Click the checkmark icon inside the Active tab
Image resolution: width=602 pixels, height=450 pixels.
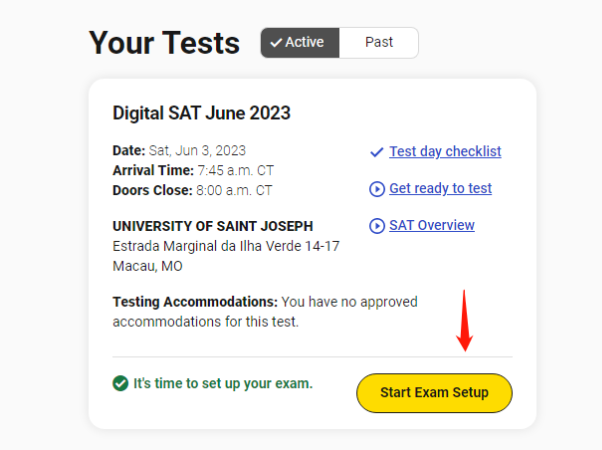pyautogui.click(x=276, y=43)
